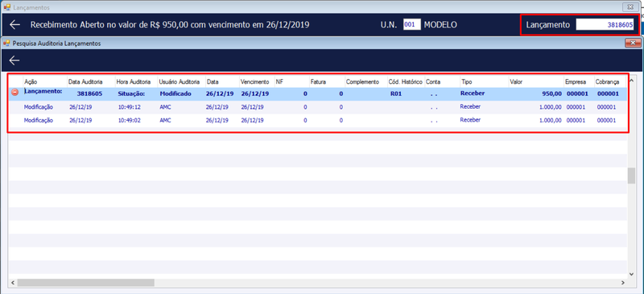Click the Lançamentos window title icon
Image resolution: width=644 pixels, height=294 pixels.
(7, 7)
